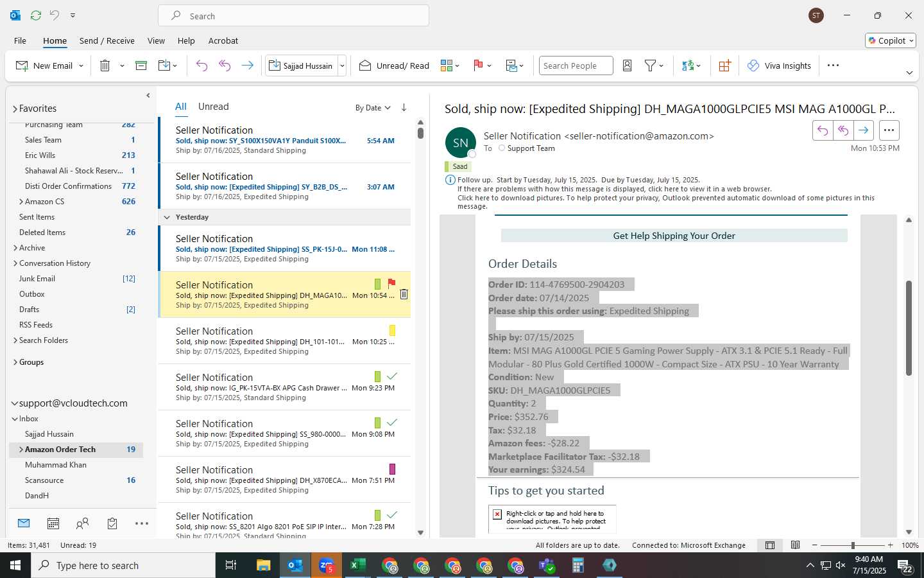Switch to Tasks view icon
The height and width of the screenshot is (578, 924).
tap(112, 523)
